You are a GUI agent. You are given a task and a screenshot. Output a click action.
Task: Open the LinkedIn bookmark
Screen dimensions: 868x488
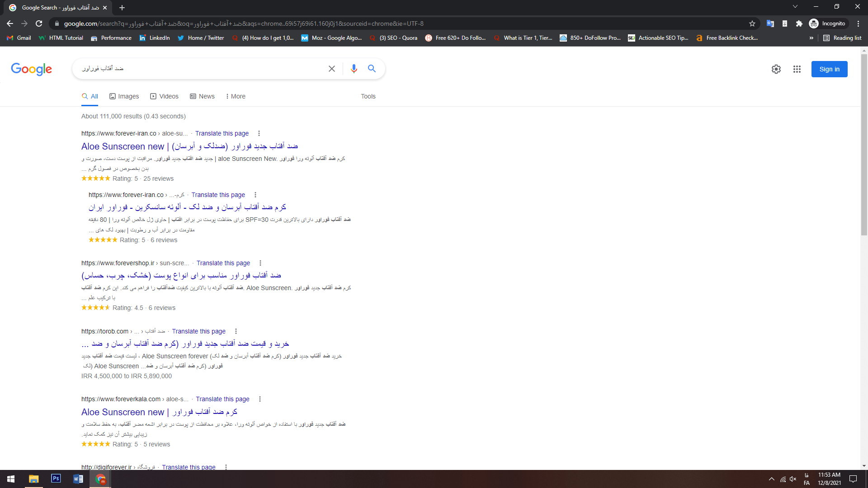pyautogui.click(x=155, y=38)
